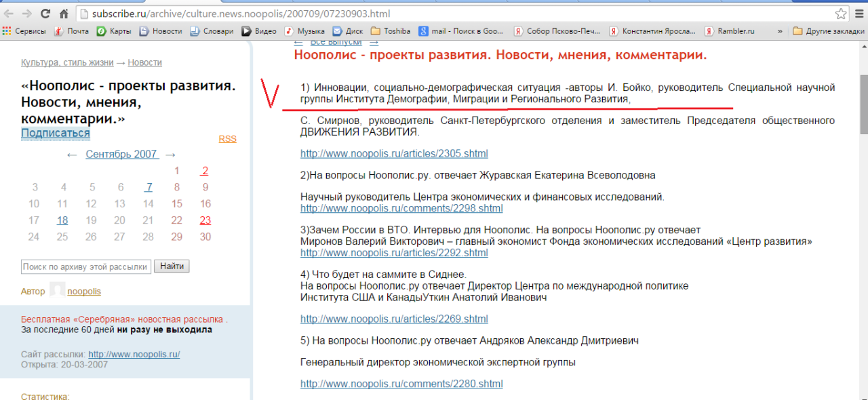Open the comments/2280.shtml link
The width and height of the screenshot is (868, 400).
coord(401,384)
